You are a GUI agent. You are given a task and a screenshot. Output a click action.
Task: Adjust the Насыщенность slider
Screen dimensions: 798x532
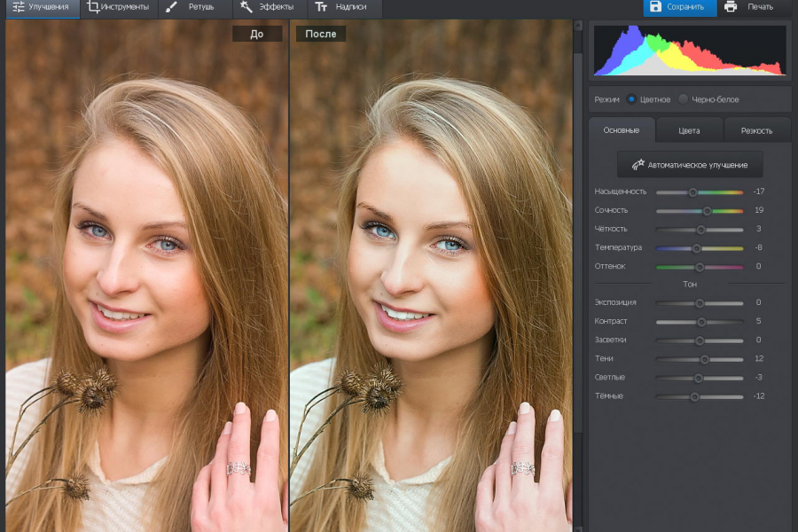tap(700, 192)
